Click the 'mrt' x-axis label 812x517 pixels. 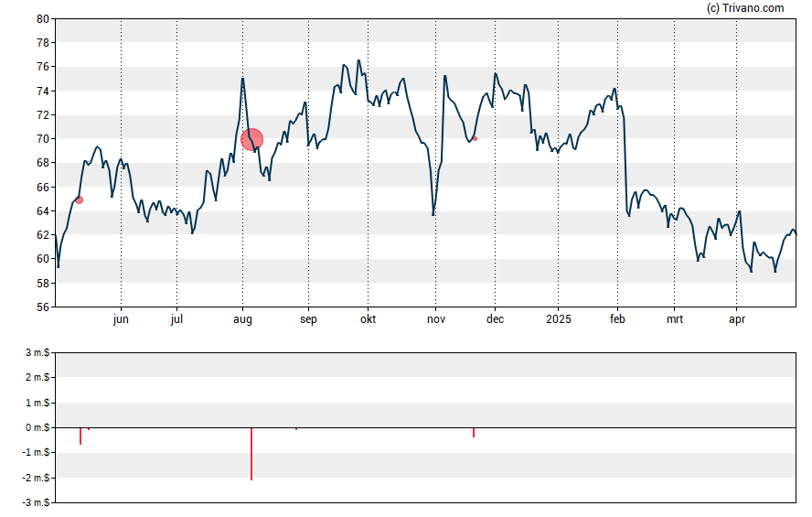[674, 319]
